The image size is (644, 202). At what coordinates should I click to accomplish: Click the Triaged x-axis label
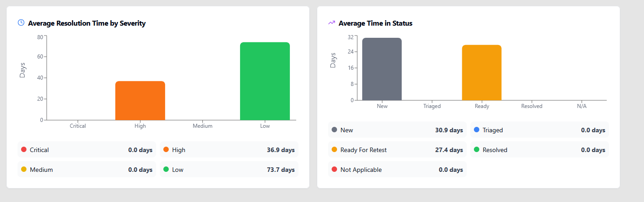pyautogui.click(x=432, y=106)
